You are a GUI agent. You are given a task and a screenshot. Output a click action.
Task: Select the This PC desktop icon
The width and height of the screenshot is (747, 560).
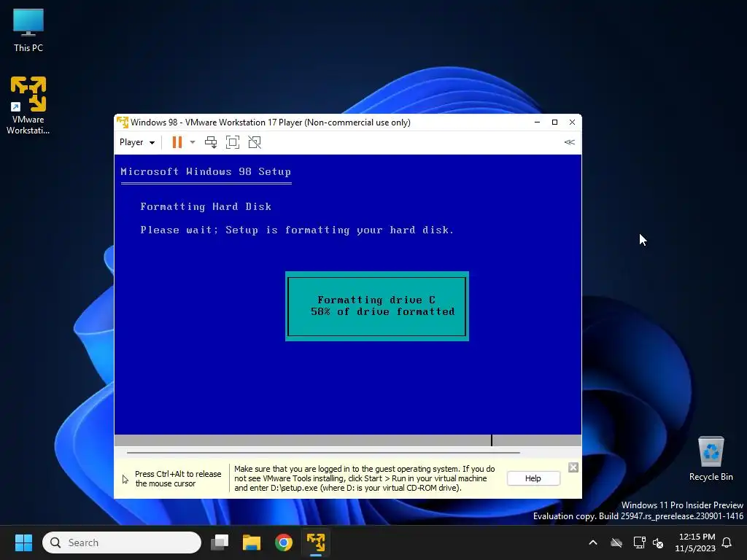click(28, 31)
